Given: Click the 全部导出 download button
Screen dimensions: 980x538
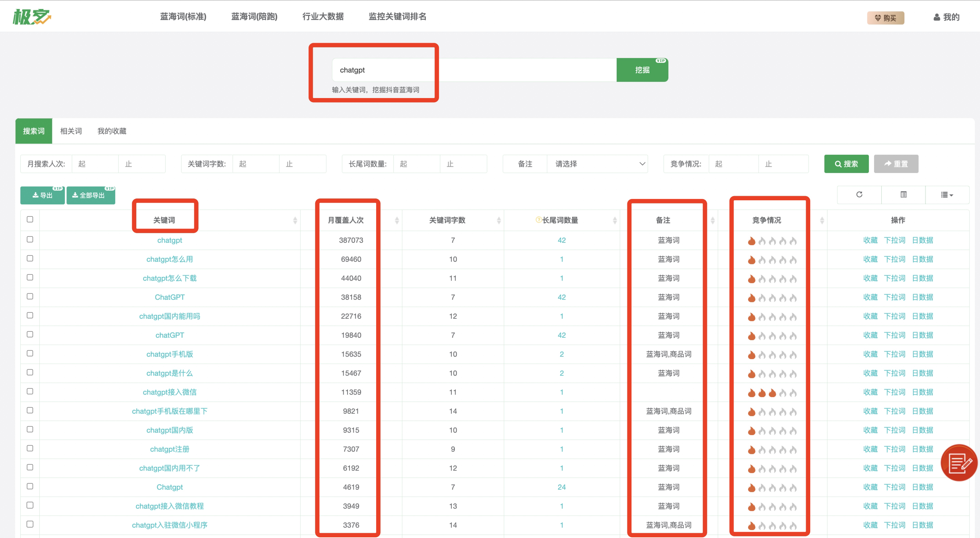Looking at the screenshot, I should (x=90, y=195).
